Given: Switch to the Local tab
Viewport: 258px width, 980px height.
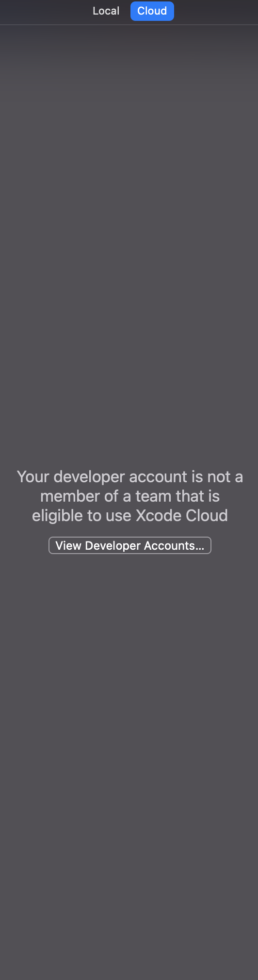Looking at the screenshot, I should click(106, 11).
